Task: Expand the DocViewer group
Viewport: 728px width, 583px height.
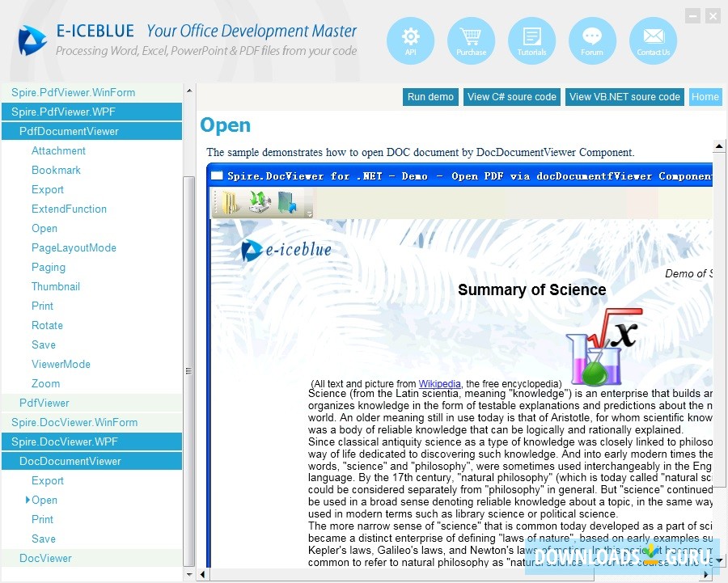Action: tap(92, 559)
